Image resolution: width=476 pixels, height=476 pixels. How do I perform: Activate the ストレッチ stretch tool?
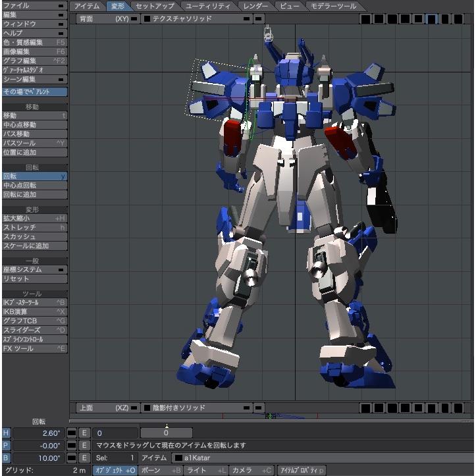35,227
